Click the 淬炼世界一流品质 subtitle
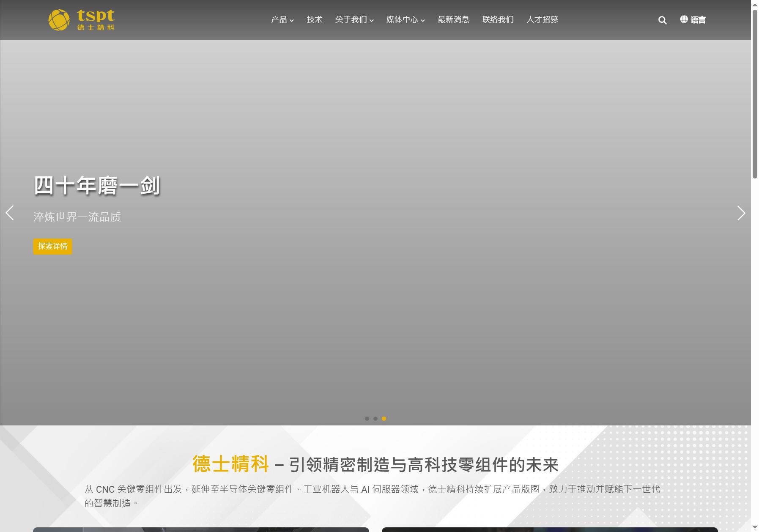Viewport: 759px width, 532px height. (77, 217)
